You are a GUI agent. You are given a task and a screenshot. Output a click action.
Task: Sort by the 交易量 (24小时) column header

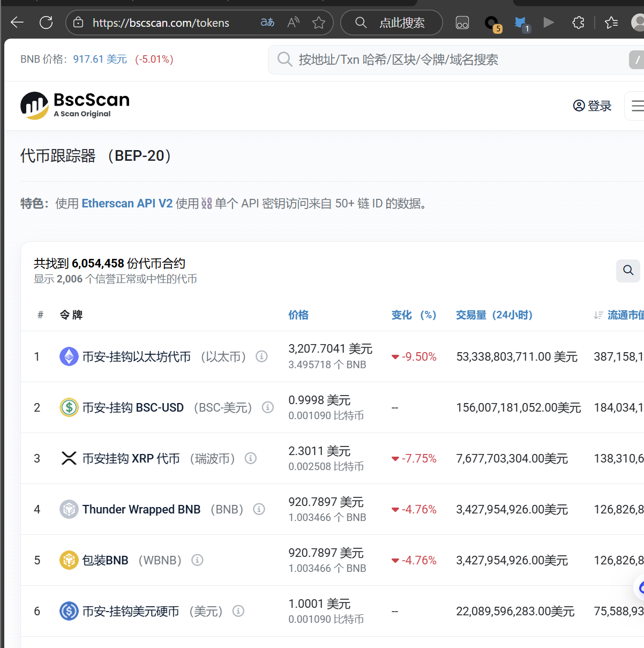coord(494,315)
